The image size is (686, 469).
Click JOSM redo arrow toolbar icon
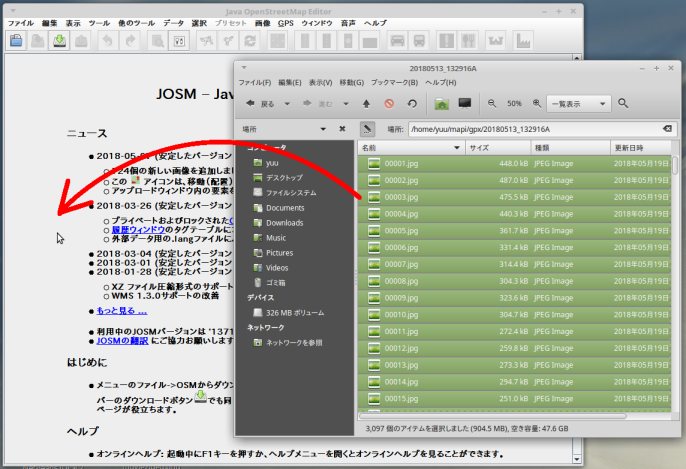130,41
